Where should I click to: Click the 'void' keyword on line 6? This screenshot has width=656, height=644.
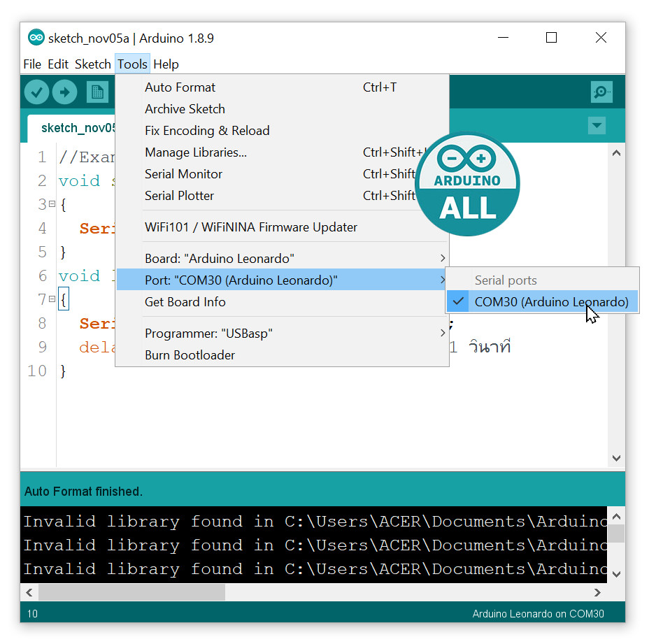(x=80, y=276)
